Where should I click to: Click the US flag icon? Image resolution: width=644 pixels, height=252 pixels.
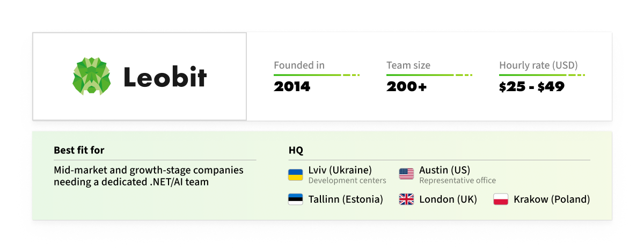point(406,174)
